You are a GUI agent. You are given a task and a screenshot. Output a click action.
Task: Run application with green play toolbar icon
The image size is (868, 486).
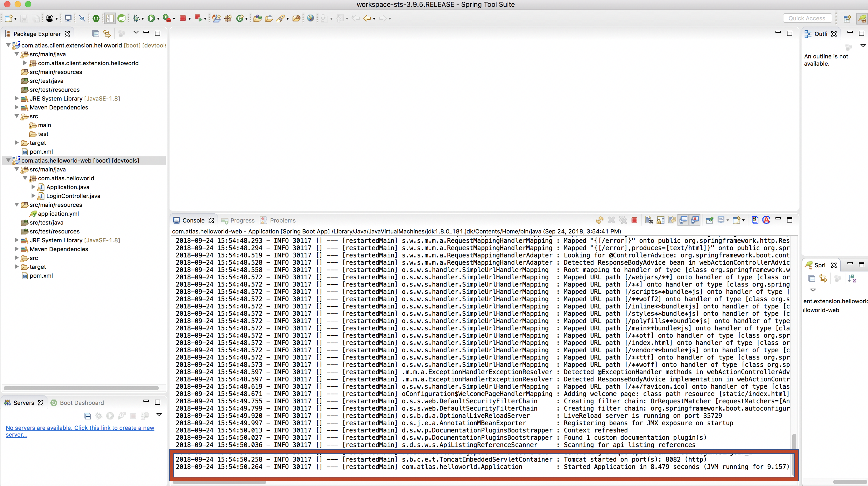[x=151, y=18]
